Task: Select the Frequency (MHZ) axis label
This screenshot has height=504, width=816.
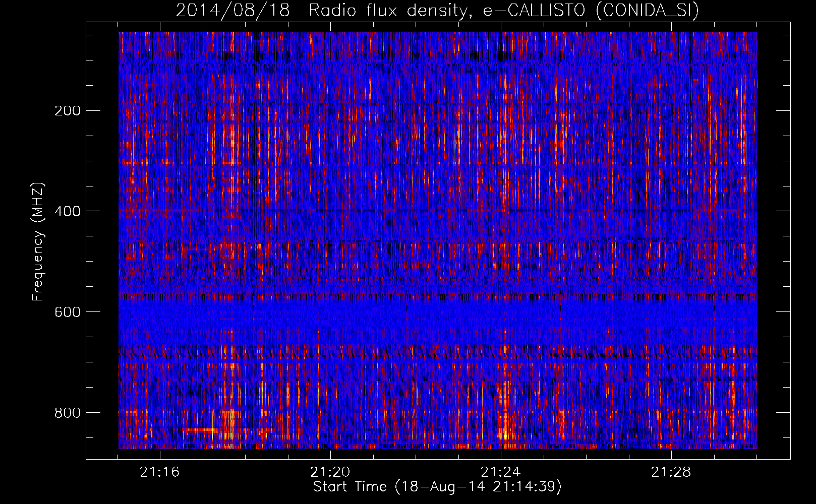Action: point(38,242)
